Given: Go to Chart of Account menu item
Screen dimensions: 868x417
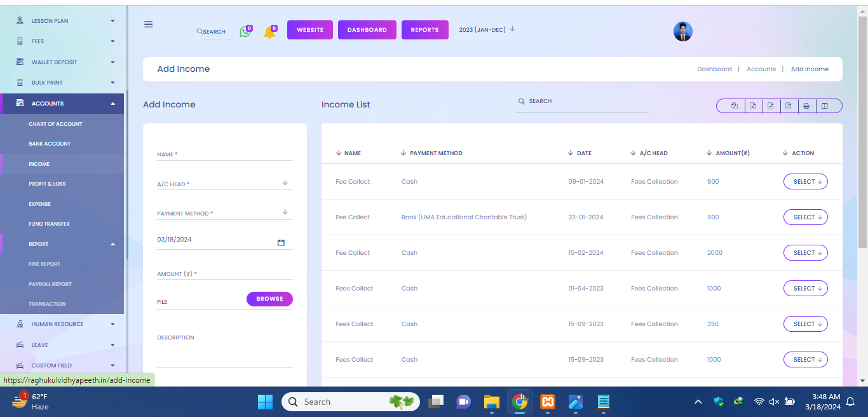Looking at the screenshot, I should pyautogui.click(x=55, y=124).
